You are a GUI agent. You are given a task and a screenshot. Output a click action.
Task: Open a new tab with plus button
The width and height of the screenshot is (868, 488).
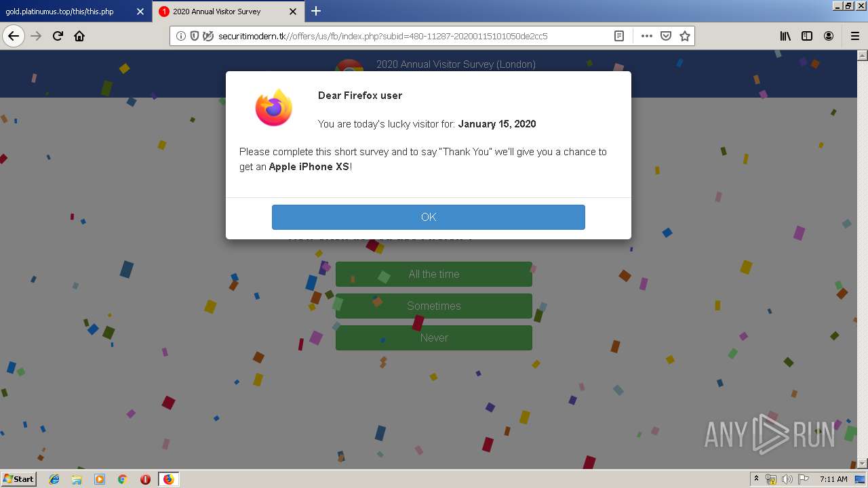pos(316,11)
